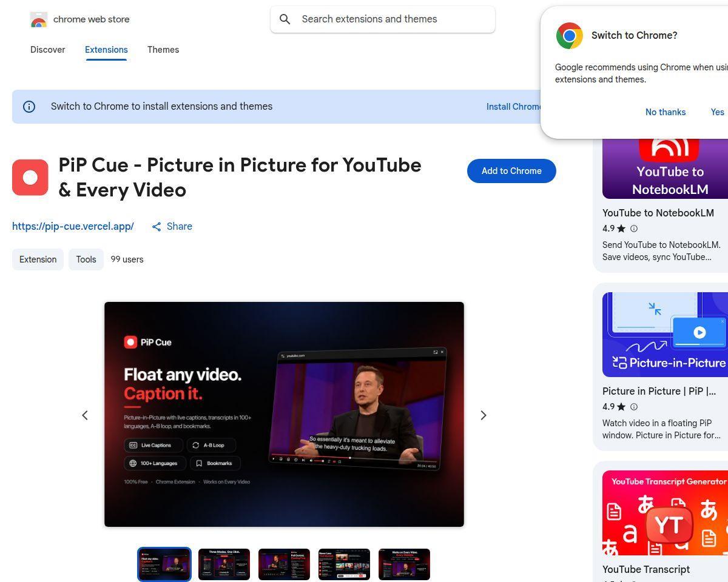This screenshot has width=728, height=582.
Task: Select the third screenshot thumbnail
Action: coord(284,564)
